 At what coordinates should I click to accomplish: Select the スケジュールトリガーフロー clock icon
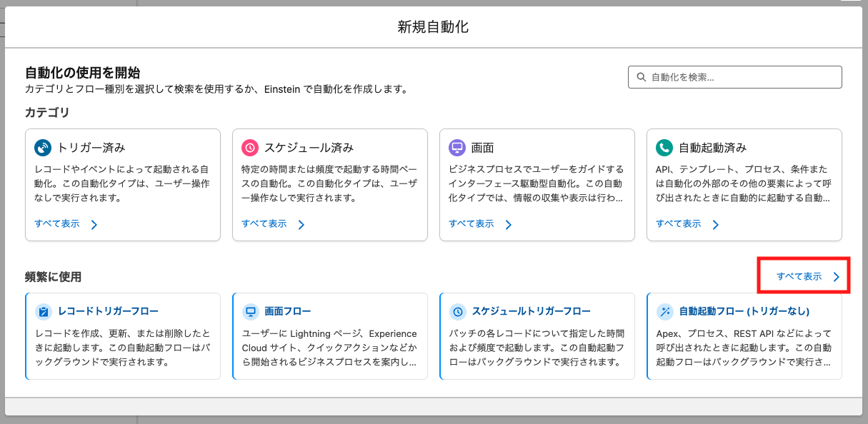pyautogui.click(x=458, y=311)
